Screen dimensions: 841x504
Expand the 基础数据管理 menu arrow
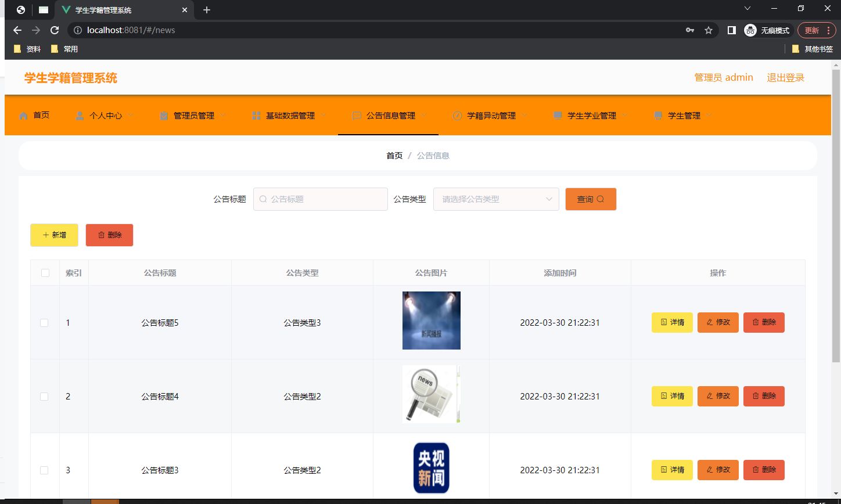click(x=324, y=115)
